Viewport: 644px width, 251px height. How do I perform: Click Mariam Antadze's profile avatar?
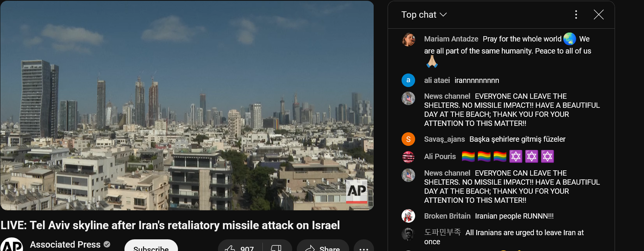click(408, 39)
